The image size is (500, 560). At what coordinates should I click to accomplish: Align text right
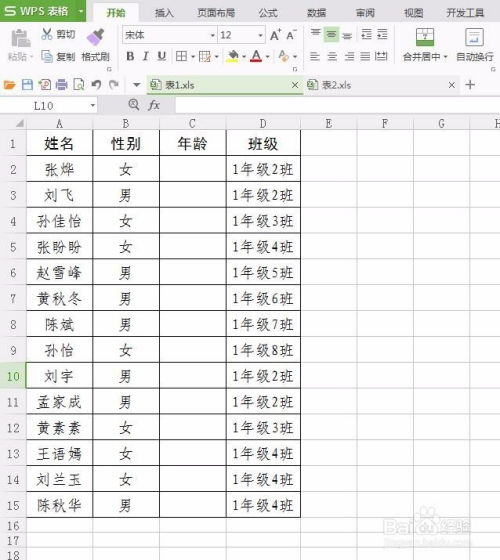349,56
